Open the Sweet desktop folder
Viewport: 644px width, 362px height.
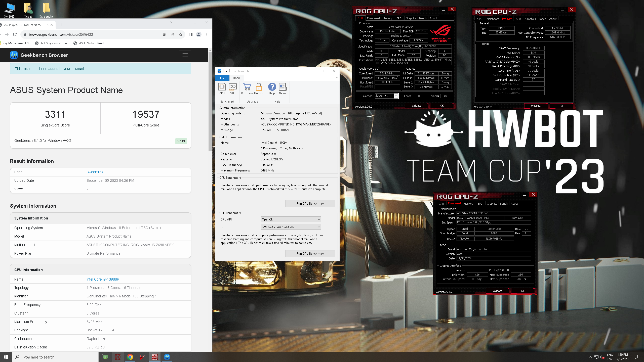pyautogui.click(x=28, y=10)
